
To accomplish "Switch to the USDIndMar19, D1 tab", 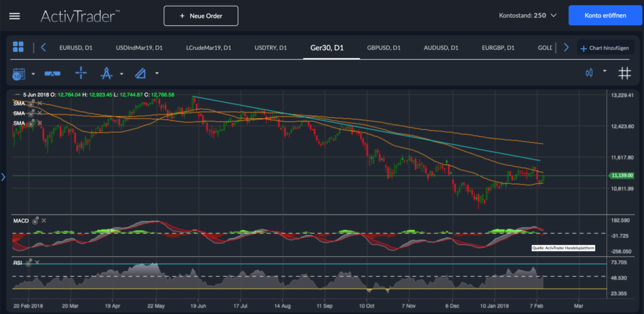I will 139,47.
